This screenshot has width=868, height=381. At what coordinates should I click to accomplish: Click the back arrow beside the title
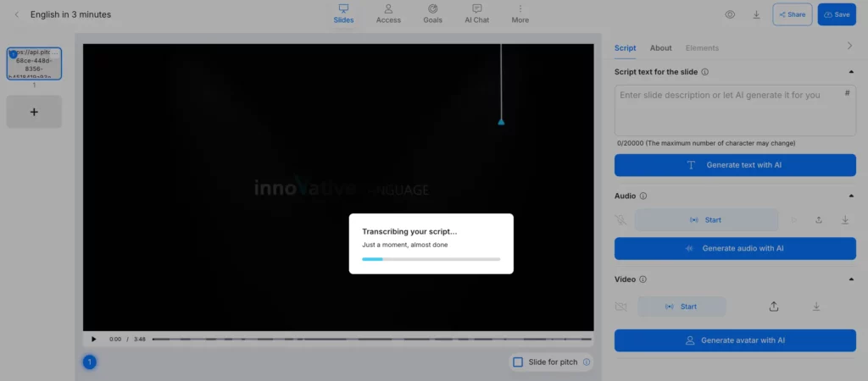[x=17, y=14]
